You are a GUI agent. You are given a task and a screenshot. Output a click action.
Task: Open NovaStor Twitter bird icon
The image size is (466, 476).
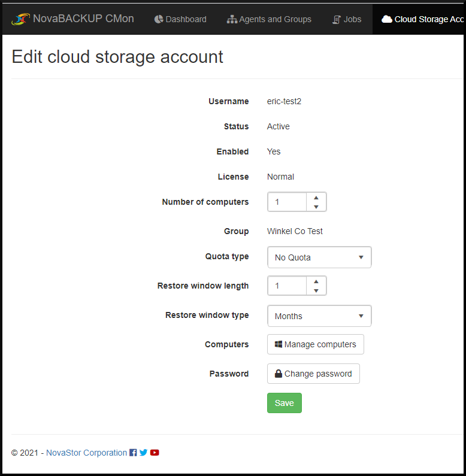click(143, 453)
